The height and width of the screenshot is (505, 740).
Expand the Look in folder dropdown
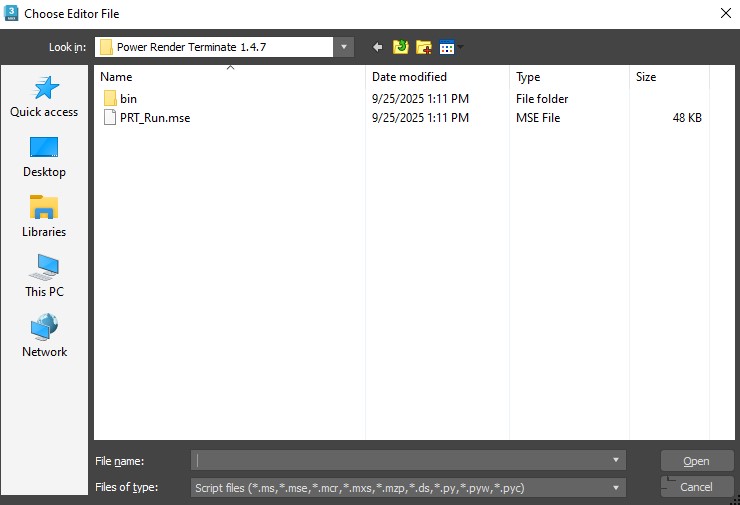344,47
